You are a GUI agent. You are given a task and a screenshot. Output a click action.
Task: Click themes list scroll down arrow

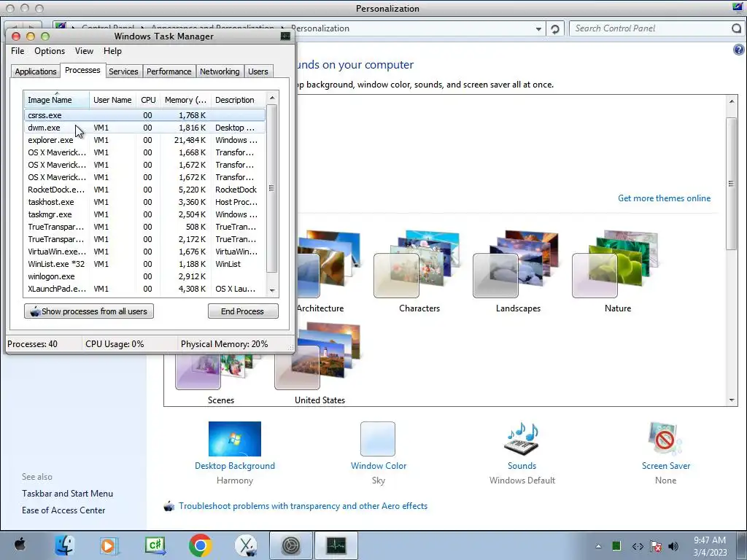(732, 400)
